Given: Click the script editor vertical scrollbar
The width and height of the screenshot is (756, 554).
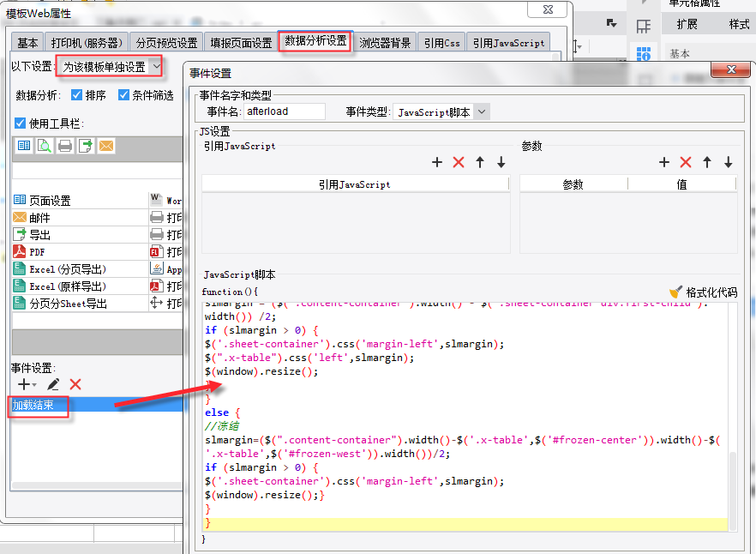Looking at the screenshot, I should click(x=732, y=490).
